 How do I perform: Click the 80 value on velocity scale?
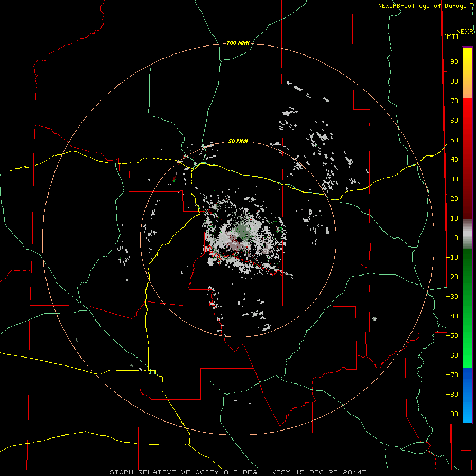pos(454,81)
